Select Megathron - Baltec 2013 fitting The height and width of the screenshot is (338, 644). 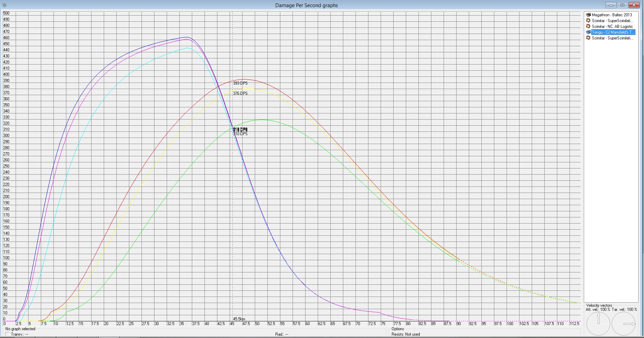(612, 15)
